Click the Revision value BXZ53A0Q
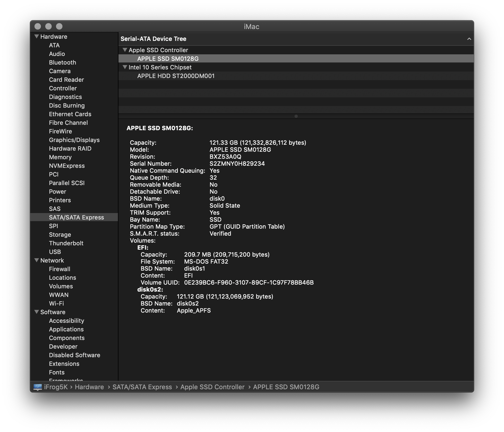504x432 pixels. point(225,157)
